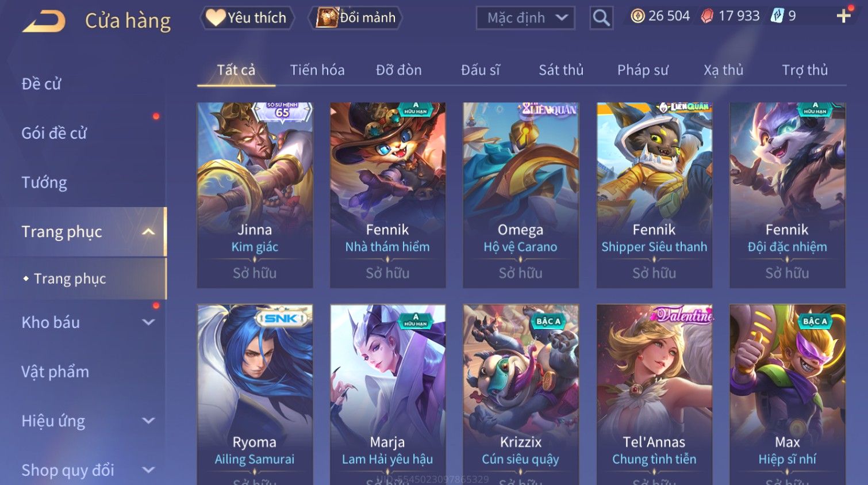
Task: Open the Mặc định sort dropdown
Action: (525, 18)
